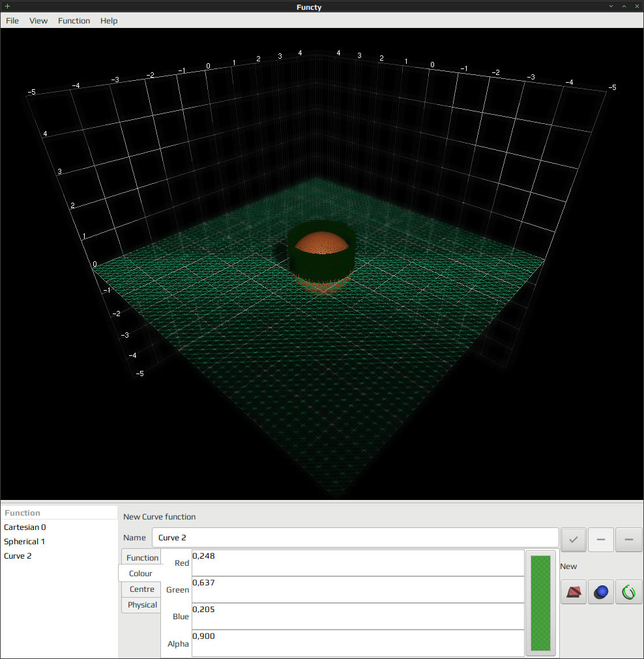
Task: Open the green colour swatch picker
Action: click(x=540, y=603)
